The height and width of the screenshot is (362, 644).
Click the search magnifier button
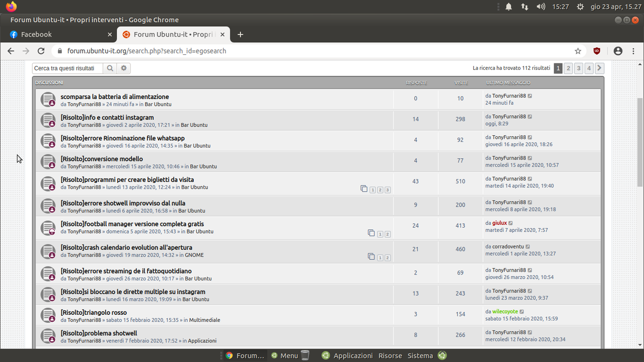tap(110, 68)
